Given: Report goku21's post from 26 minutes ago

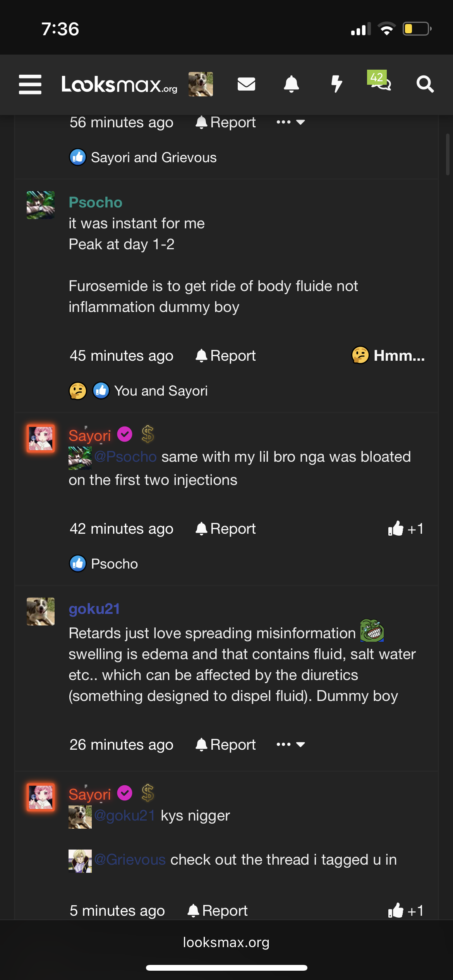Looking at the screenshot, I should (x=226, y=745).
